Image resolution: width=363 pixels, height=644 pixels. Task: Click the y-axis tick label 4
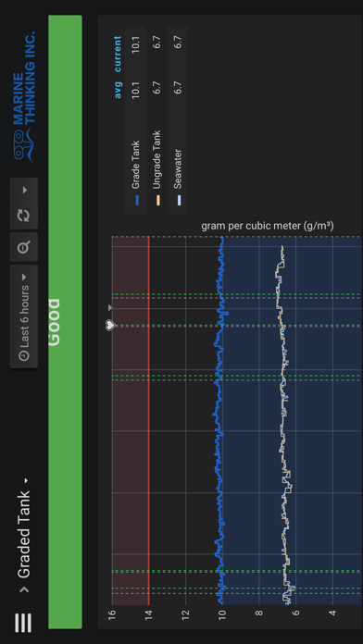[332, 613]
